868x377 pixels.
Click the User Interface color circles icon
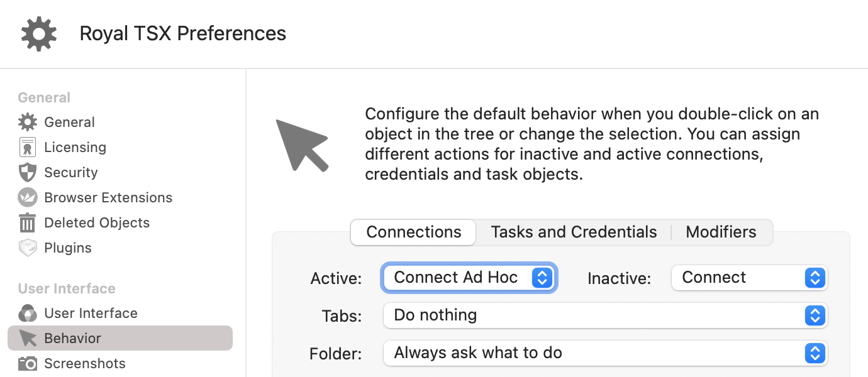(27, 313)
